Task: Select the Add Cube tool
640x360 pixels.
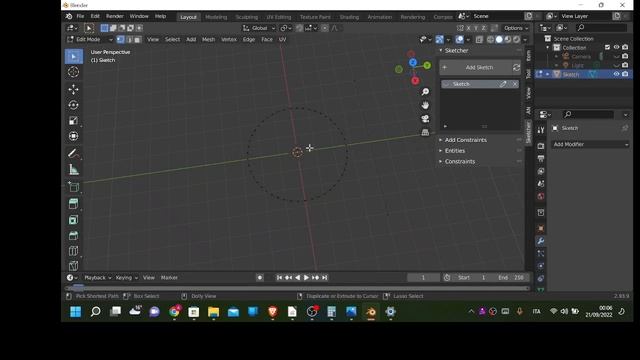Action: click(x=73, y=187)
